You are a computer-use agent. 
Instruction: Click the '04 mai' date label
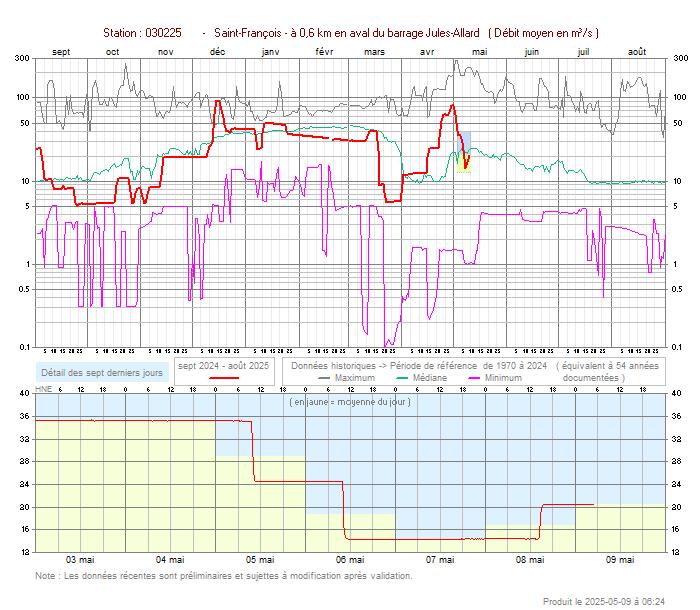[x=170, y=560]
